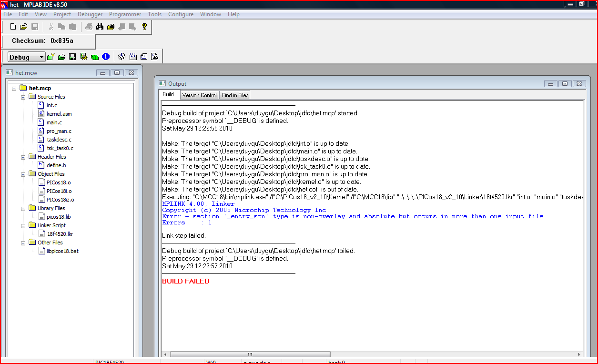Collapse the Linker Script folder

pos(23,225)
